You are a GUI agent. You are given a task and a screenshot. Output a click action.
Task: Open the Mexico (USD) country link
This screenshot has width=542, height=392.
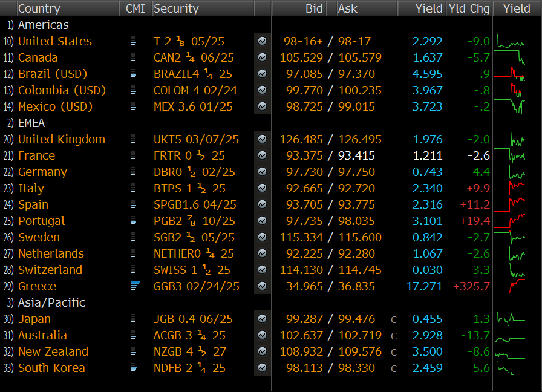click(55, 106)
